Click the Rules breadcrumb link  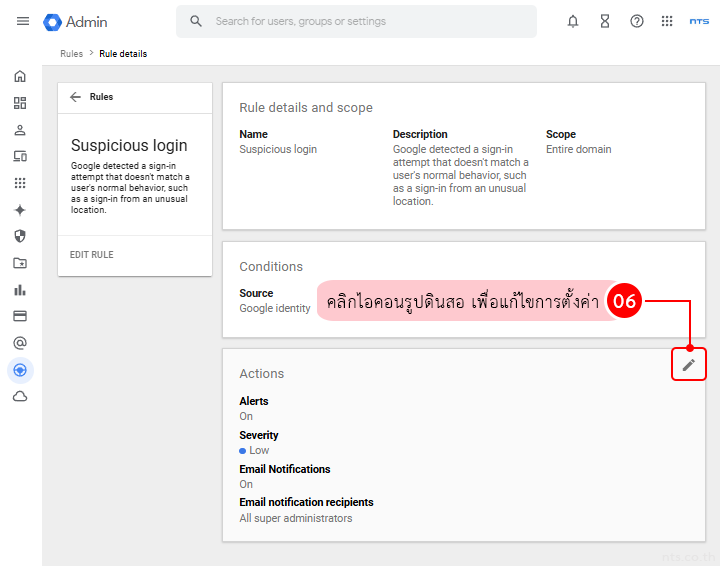click(71, 54)
